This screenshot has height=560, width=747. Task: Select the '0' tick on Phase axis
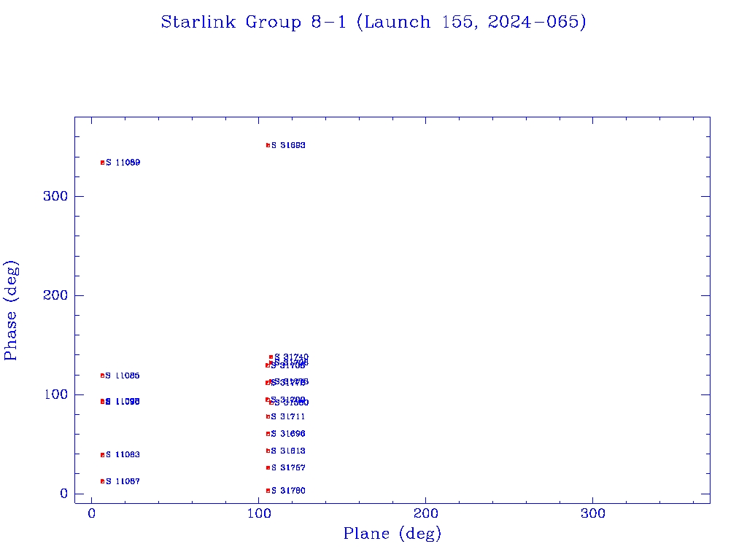[x=64, y=494]
